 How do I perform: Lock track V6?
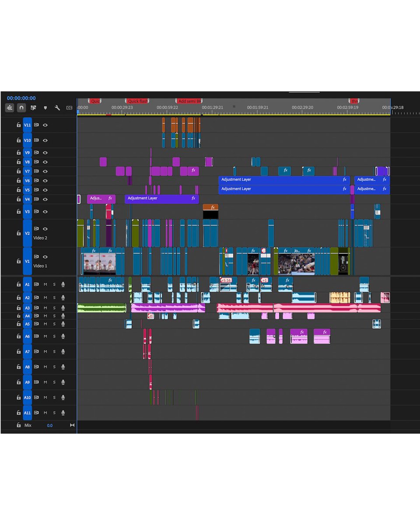[x=18, y=181]
